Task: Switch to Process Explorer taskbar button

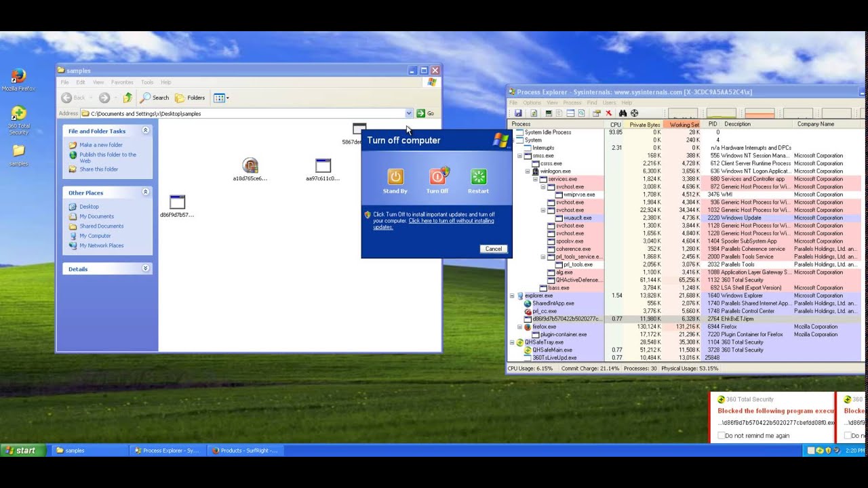Action: coord(167,450)
